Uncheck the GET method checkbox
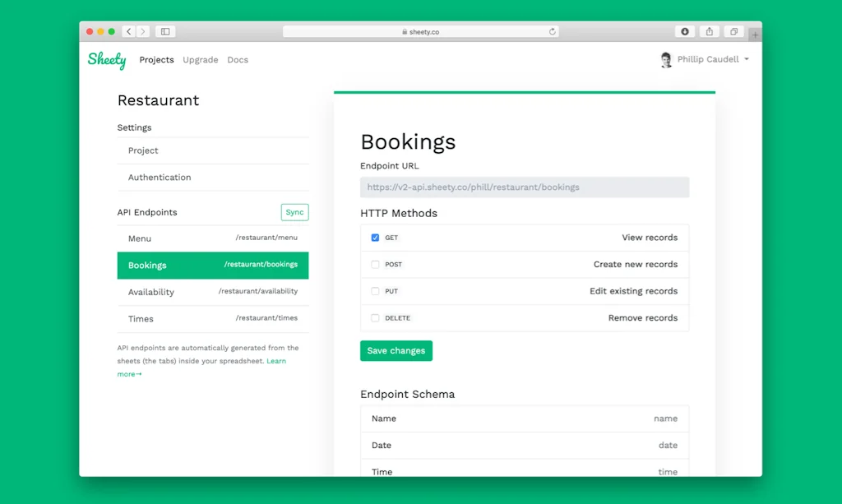This screenshot has height=504, width=842. click(x=375, y=238)
